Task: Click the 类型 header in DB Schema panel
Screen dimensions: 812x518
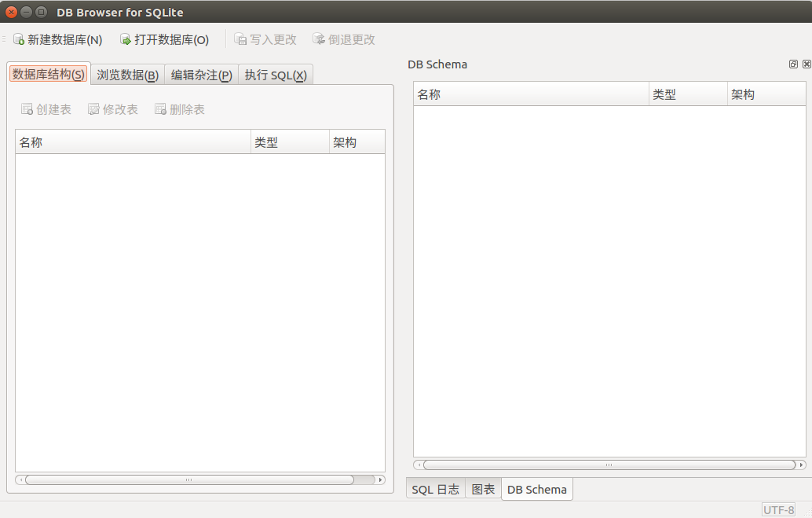Action: (x=688, y=94)
